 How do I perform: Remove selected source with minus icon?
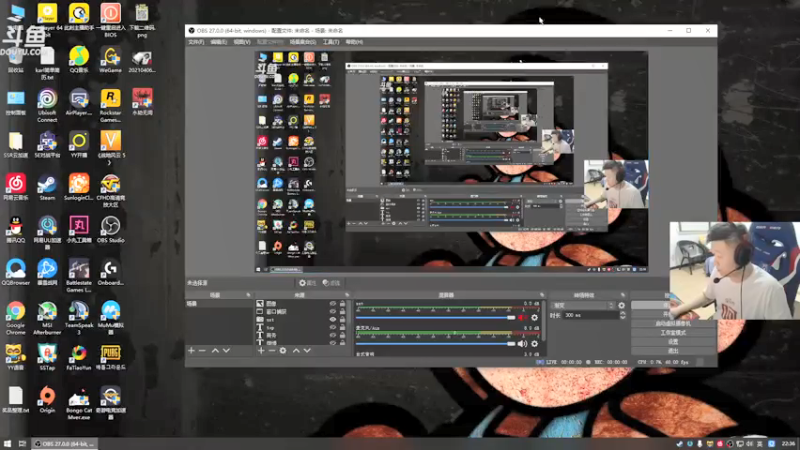tap(271, 351)
